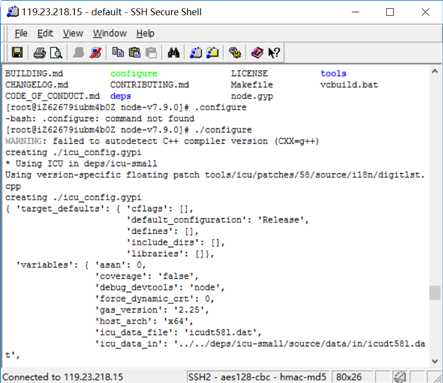The height and width of the screenshot is (383, 443).
Task: Minimize the SSH Secure Shell window
Action: (x=356, y=12)
